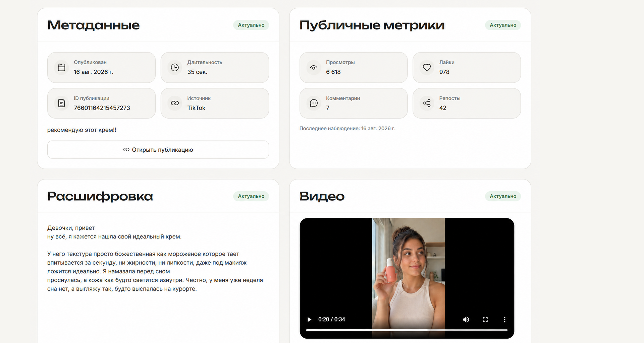This screenshot has width=644, height=343.
Task: Click Актуально badge in Публичные метрики card
Action: [x=503, y=25]
